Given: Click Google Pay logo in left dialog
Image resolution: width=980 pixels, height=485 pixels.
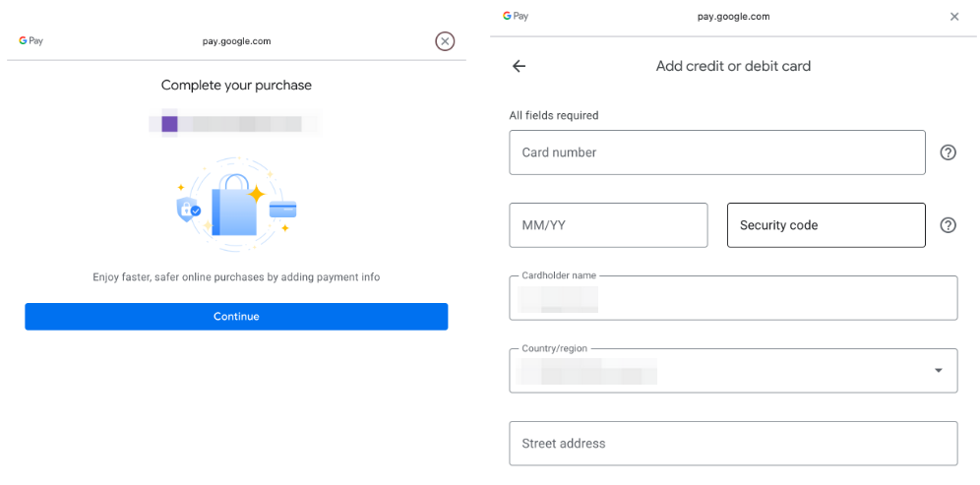Looking at the screenshot, I should [31, 41].
